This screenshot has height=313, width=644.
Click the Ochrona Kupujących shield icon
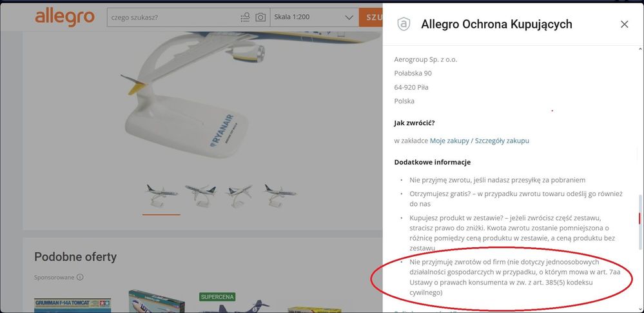point(404,25)
